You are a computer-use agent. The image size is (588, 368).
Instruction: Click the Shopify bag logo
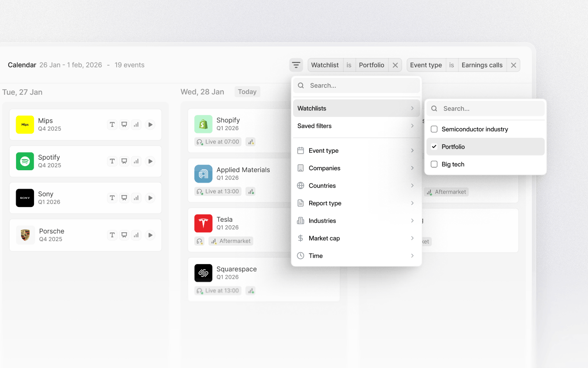[x=203, y=124]
